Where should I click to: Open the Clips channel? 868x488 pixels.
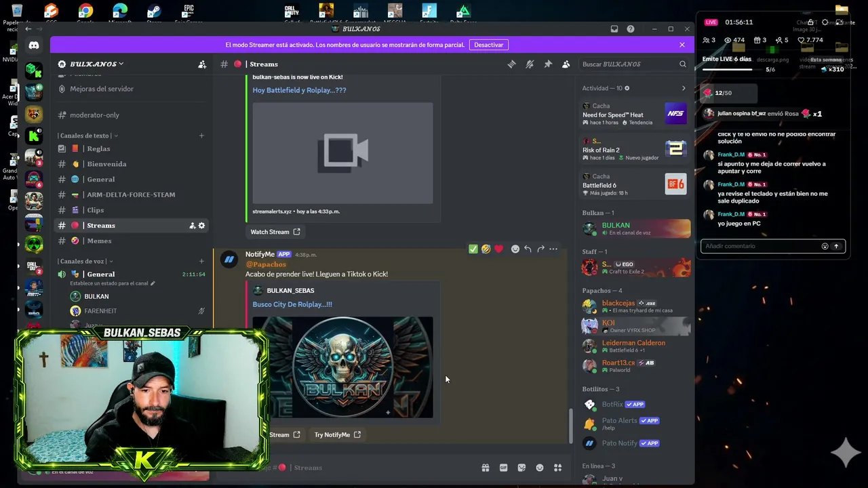132,210
